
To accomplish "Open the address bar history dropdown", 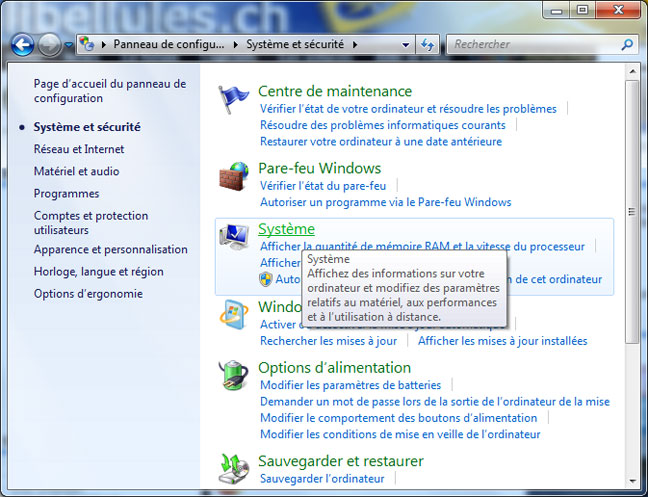I will (406, 45).
